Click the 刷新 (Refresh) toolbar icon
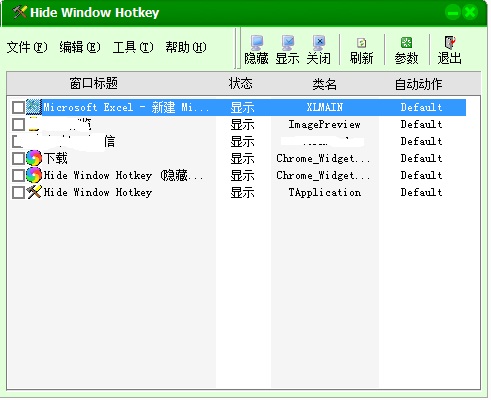Image resolution: width=491 pixels, height=400 pixels. [x=361, y=50]
